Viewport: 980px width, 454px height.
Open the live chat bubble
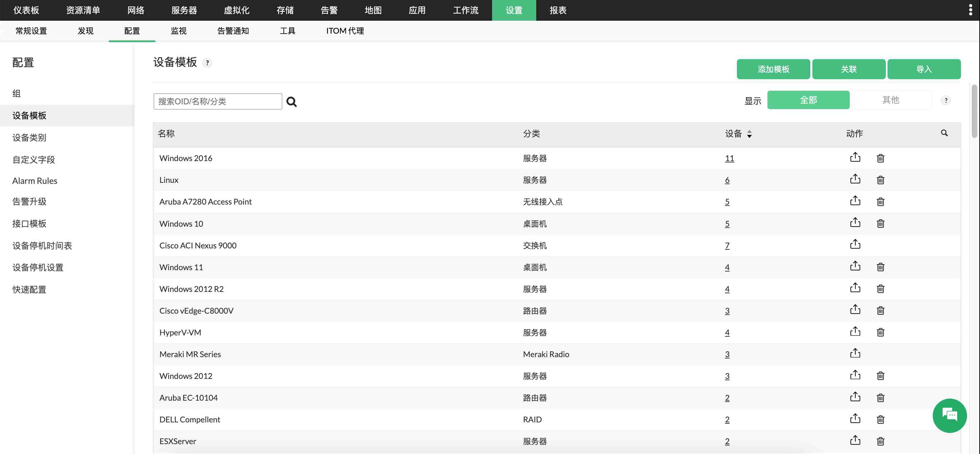click(x=949, y=415)
